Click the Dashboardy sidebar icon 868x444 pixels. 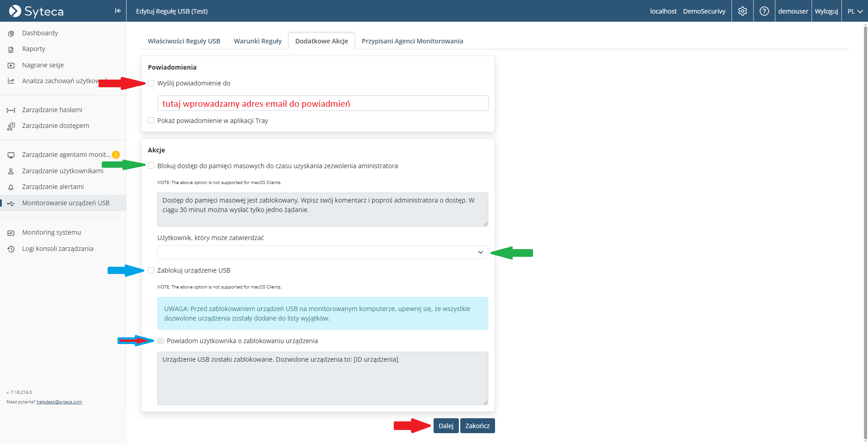[x=11, y=33]
